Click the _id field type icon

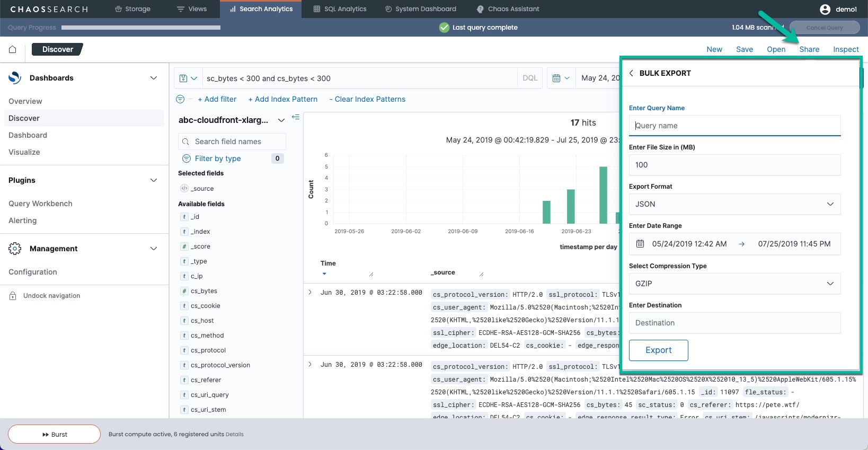point(184,217)
